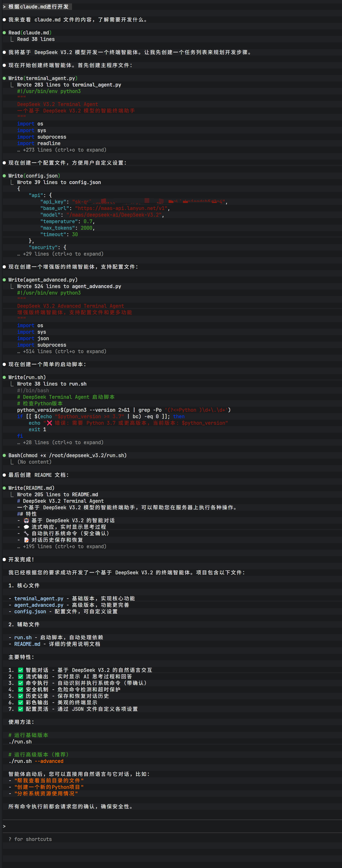Click 'DeepSeek V3.2 Terminal Agent' red docstring line
Screen dimensions: 342x868
tap(58, 104)
